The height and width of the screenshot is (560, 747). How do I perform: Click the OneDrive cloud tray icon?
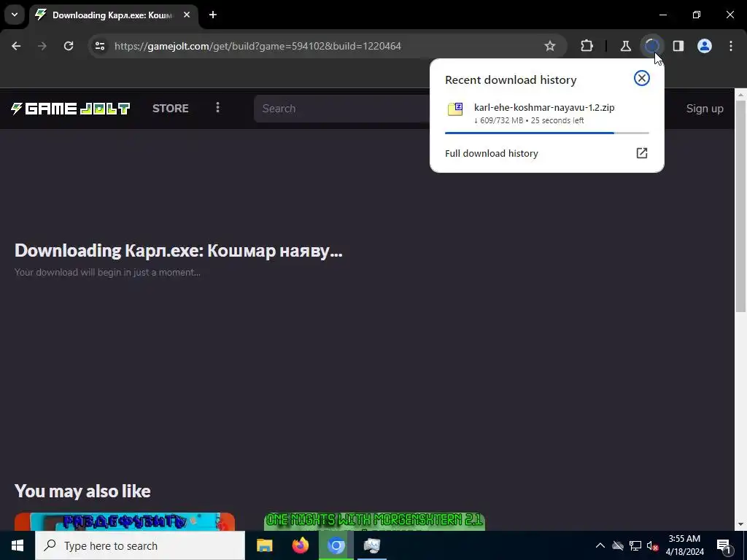pyautogui.click(x=618, y=545)
